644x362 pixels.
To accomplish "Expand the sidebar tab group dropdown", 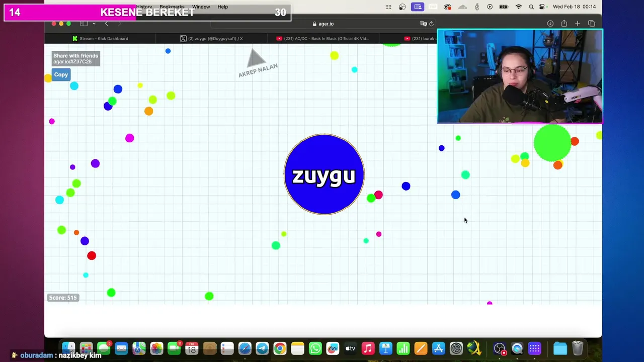I will (94, 24).
